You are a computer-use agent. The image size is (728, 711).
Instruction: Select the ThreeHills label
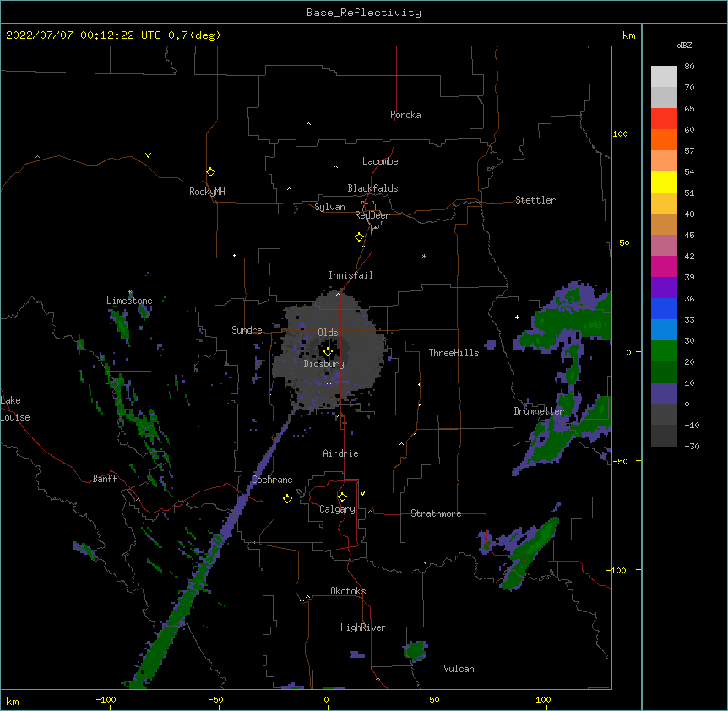[x=454, y=353]
